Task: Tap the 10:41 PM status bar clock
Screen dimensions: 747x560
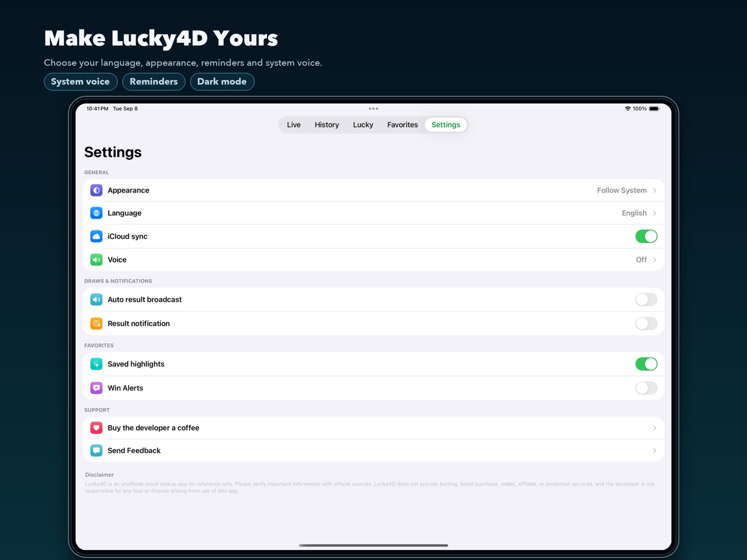Action: [97, 109]
